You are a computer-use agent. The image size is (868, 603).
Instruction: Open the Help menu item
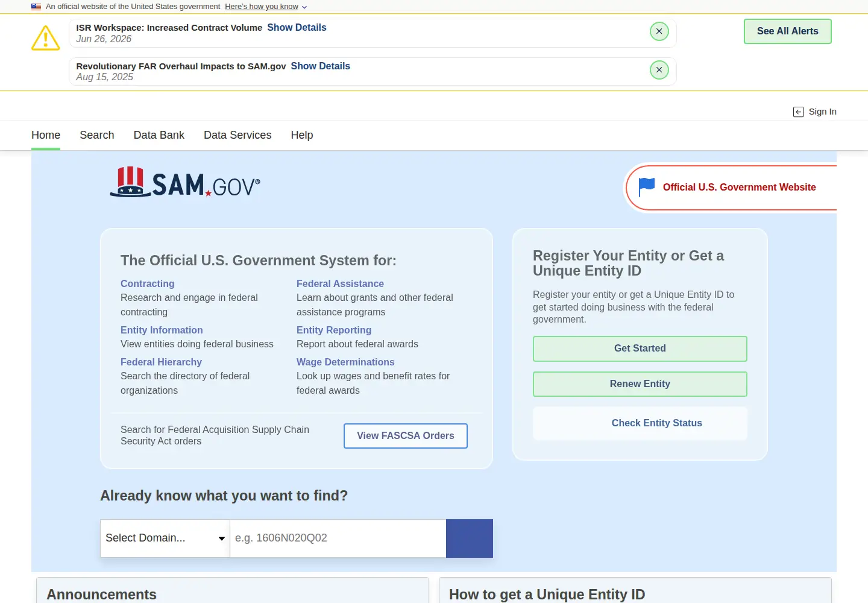302,135
